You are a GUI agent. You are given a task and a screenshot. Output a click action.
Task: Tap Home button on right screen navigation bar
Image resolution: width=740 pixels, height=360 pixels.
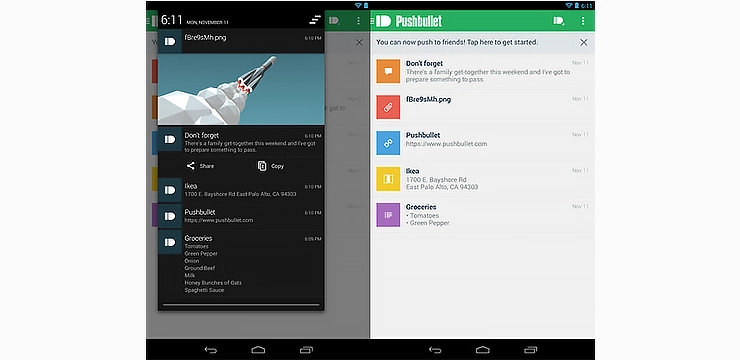coord(483,350)
